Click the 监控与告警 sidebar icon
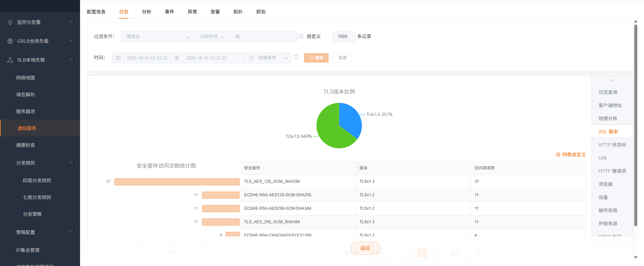 [10, 22]
